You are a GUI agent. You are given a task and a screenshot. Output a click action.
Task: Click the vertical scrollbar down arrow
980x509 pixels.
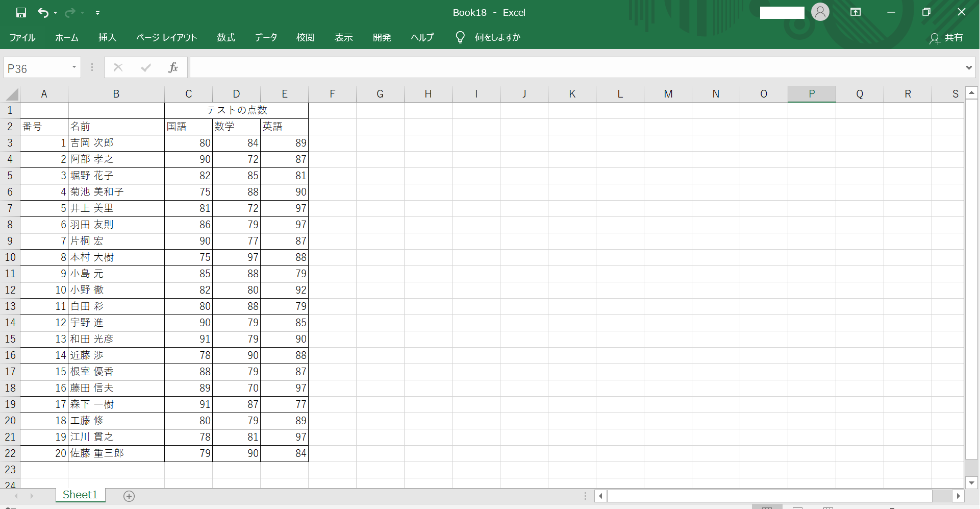coord(971,482)
